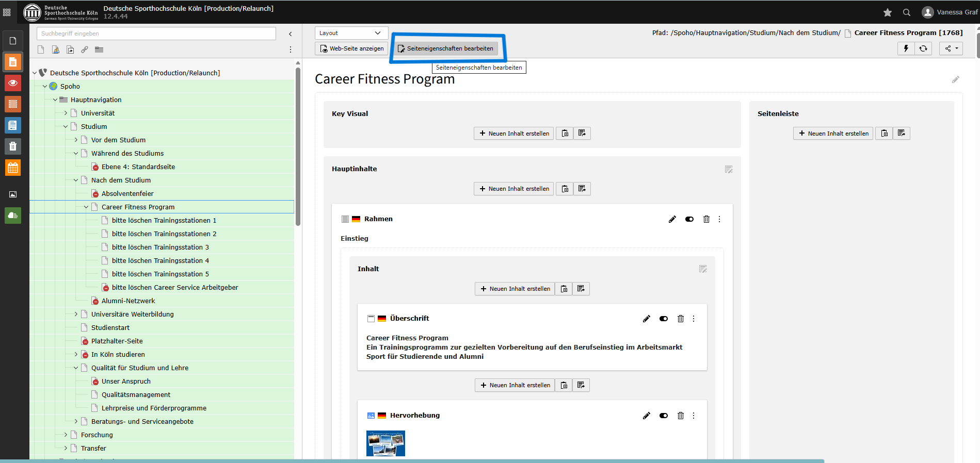Image resolution: width=980 pixels, height=463 pixels.
Task: Toggle visibility of the Hervorhebung element
Action: [663, 416]
